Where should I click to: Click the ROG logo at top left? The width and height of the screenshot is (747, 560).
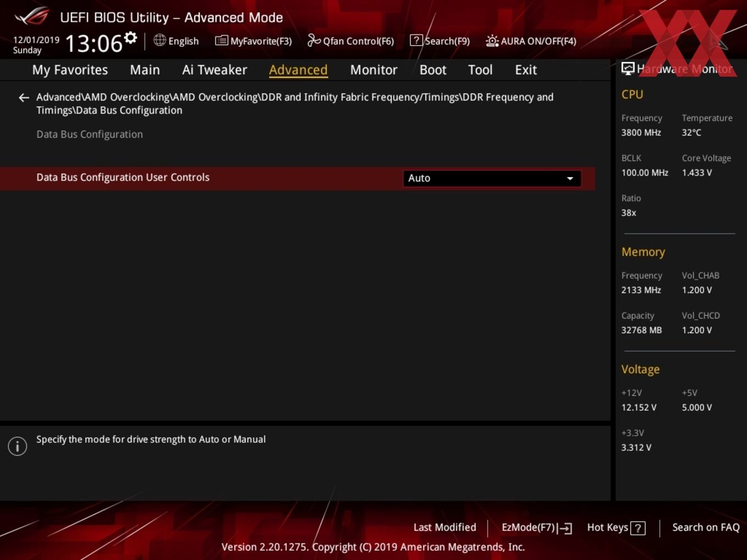coord(31,16)
